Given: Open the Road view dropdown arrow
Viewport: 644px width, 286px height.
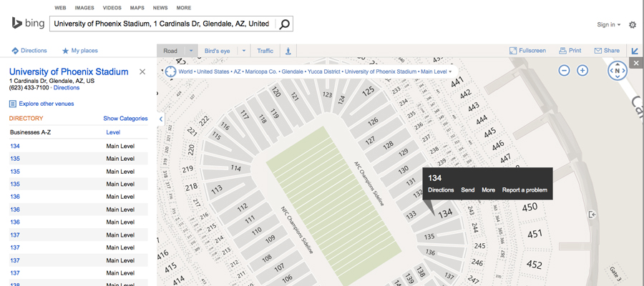Looking at the screenshot, I should (x=191, y=51).
